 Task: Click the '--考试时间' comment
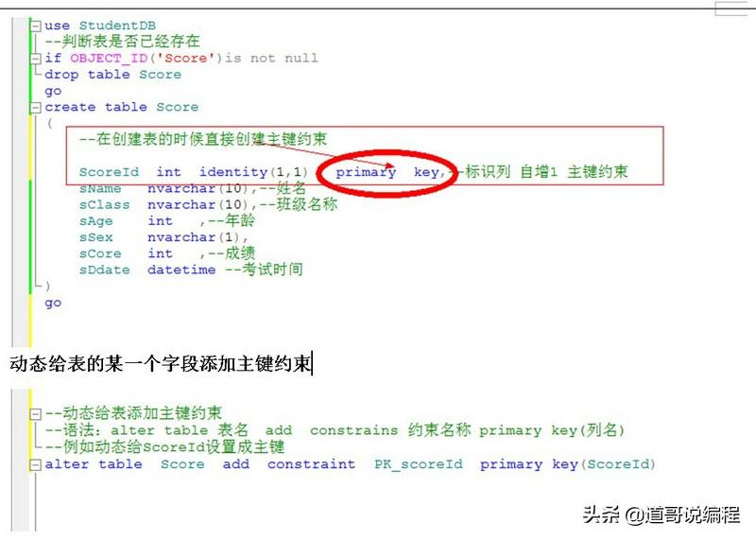[265, 270]
